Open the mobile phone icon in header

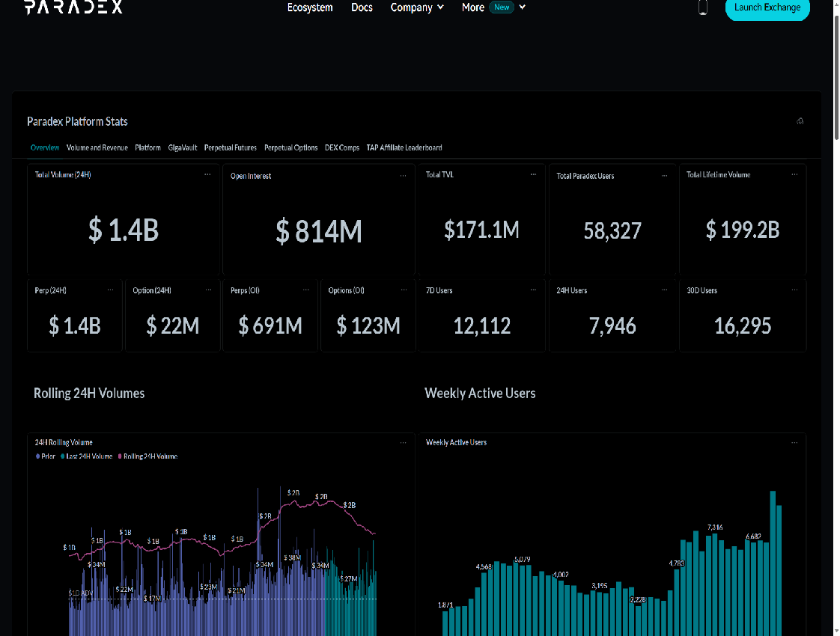703,7
